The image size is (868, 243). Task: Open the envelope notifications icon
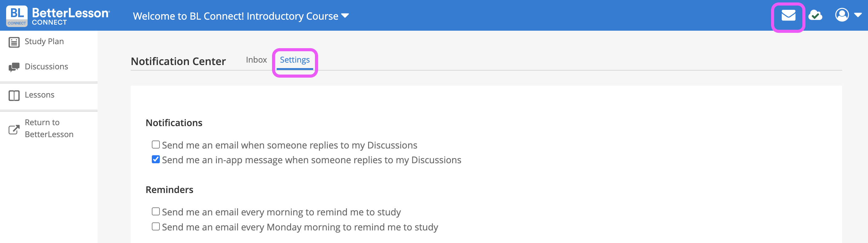click(x=788, y=16)
